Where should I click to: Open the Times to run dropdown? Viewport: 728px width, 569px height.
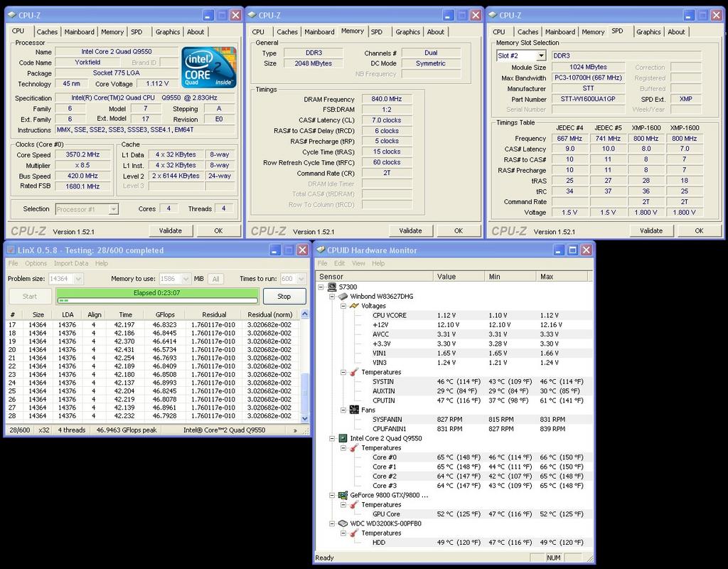[301, 279]
